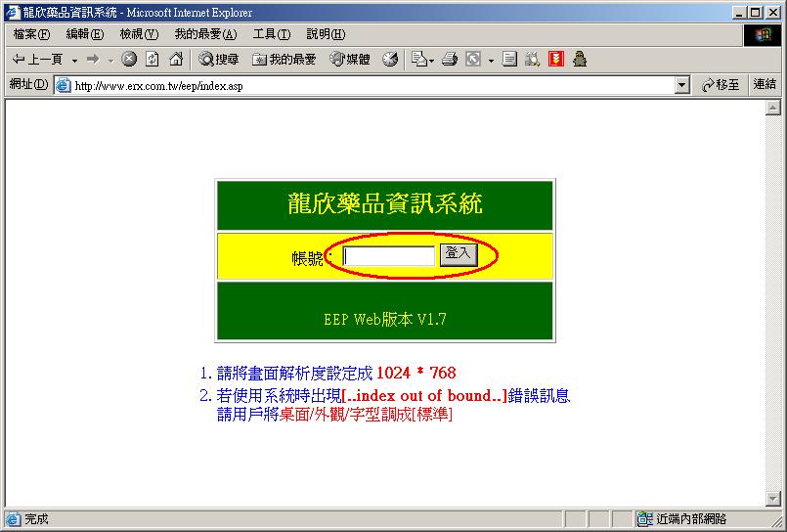Open the History icon in toolbar
Viewport: 787px width, 532px height.
point(390,60)
